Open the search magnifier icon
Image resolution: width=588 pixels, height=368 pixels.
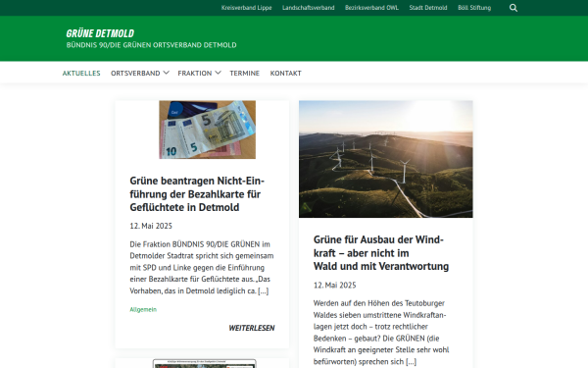pyautogui.click(x=514, y=8)
